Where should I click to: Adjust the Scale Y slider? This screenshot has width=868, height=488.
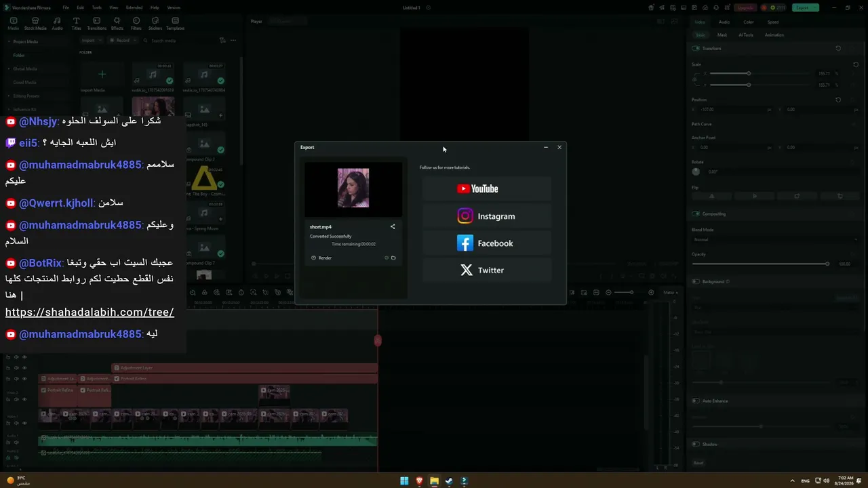click(x=749, y=85)
